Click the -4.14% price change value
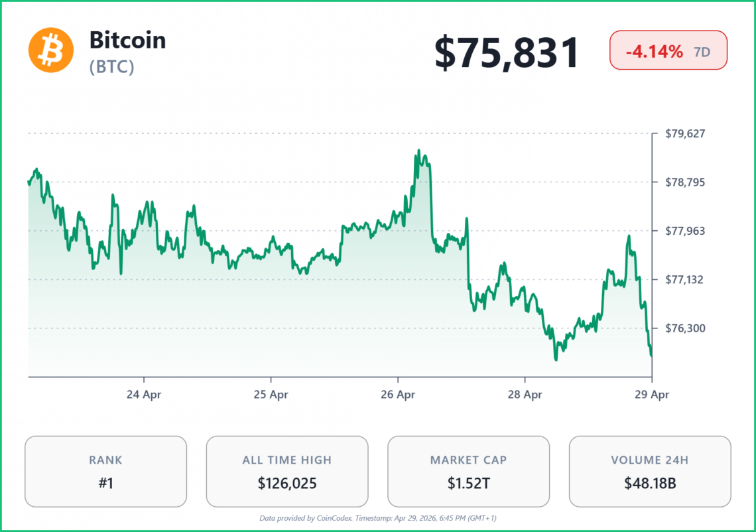 (653, 51)
